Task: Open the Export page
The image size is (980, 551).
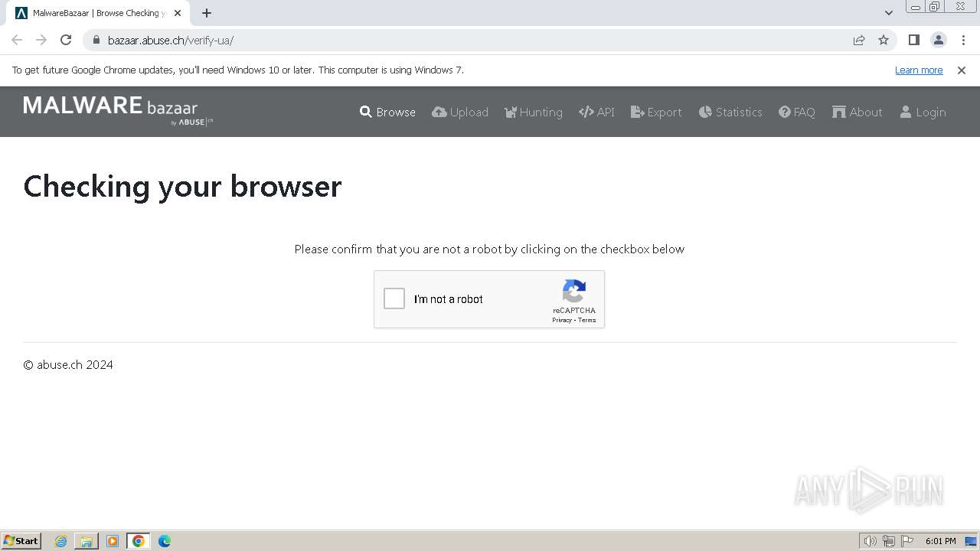Action: click(x=656, y=112)
